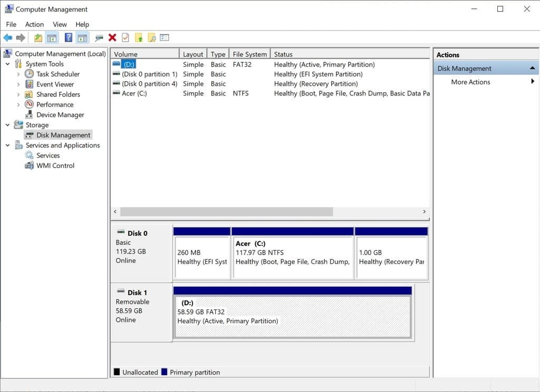This screenshot has width=540, height=392.
Task: Click the settings list view toolbar icon
Action: pyautogui.click(x=165, y=37)
